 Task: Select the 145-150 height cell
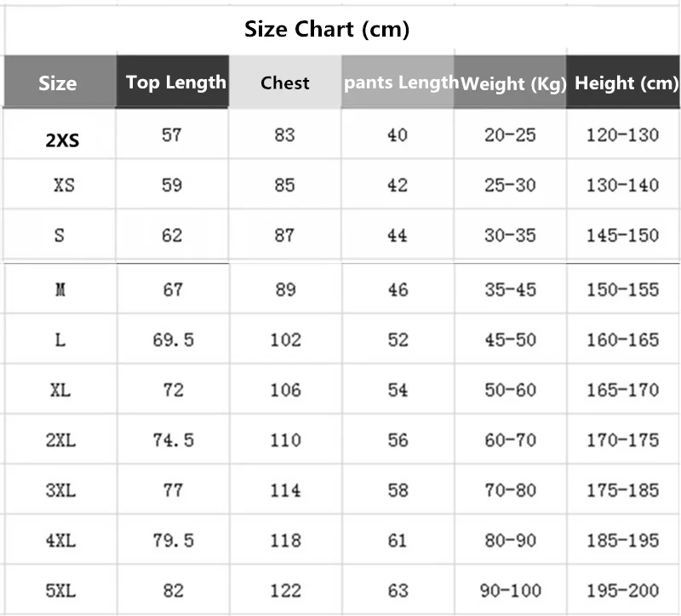622,236
